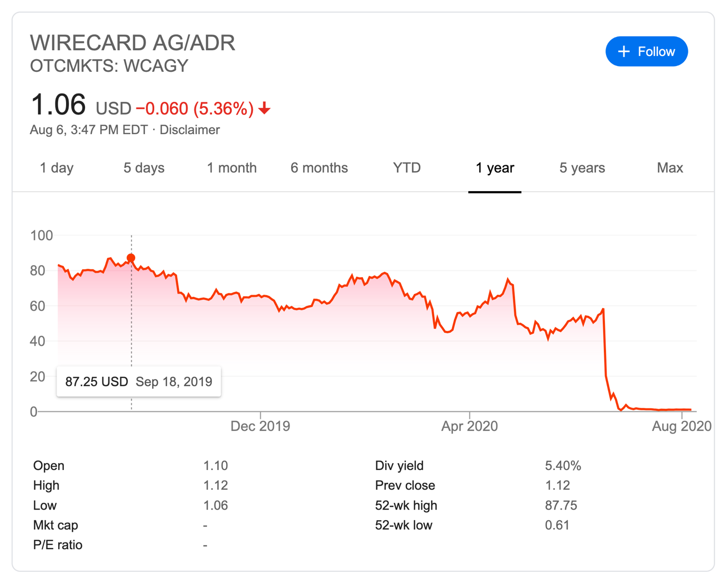
Task: Click the red down arrow price indicator
Action: tap(265, 109)
